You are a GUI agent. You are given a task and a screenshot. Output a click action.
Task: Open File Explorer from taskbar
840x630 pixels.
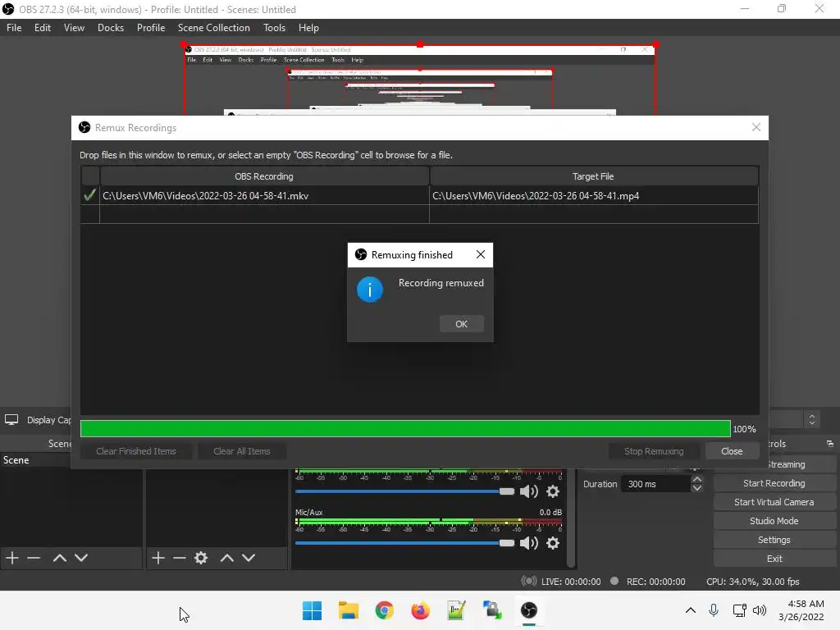pos(348,610)
